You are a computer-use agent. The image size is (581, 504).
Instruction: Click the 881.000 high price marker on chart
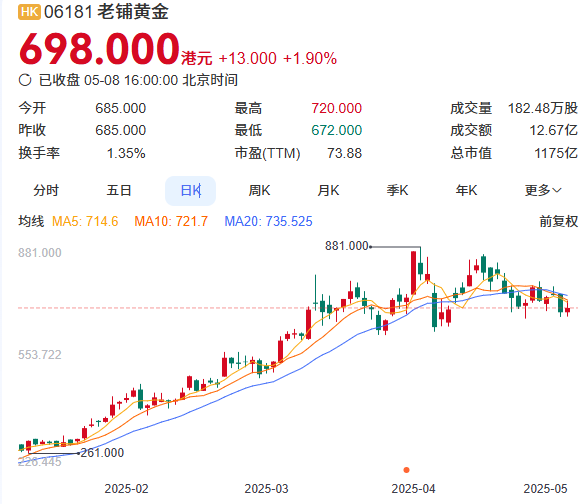[346, 246]
